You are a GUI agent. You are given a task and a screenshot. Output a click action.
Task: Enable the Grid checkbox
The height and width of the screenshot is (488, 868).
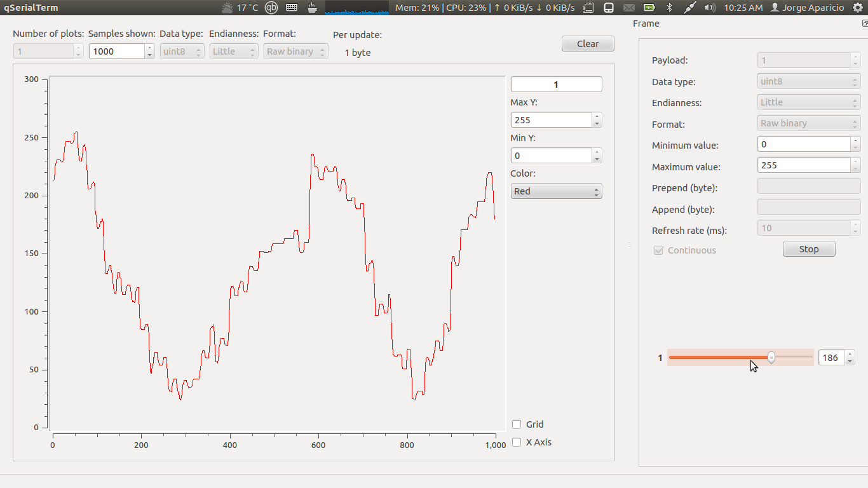(517, 424)
